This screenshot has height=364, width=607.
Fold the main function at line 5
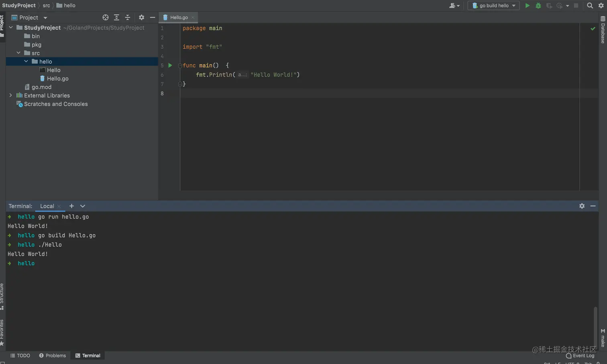click(180, 65)
